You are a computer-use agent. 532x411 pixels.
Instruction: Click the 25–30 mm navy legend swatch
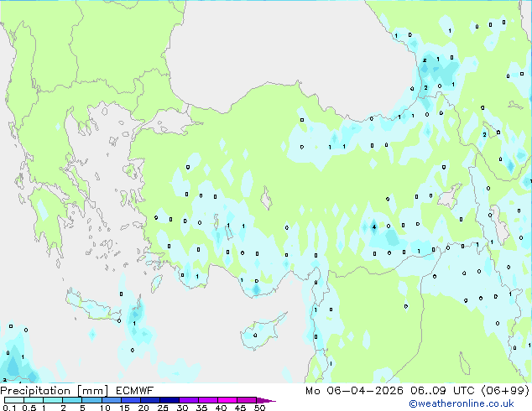tap(170, 400)
